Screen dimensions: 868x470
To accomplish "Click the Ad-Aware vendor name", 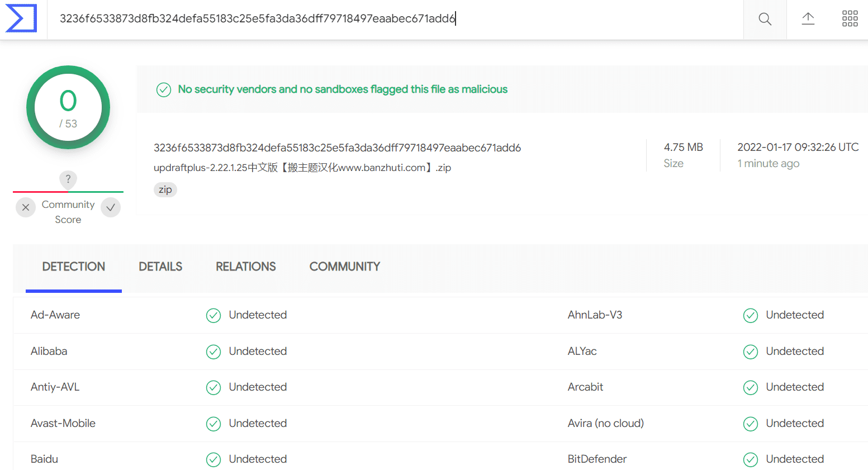I will [55, 315].
